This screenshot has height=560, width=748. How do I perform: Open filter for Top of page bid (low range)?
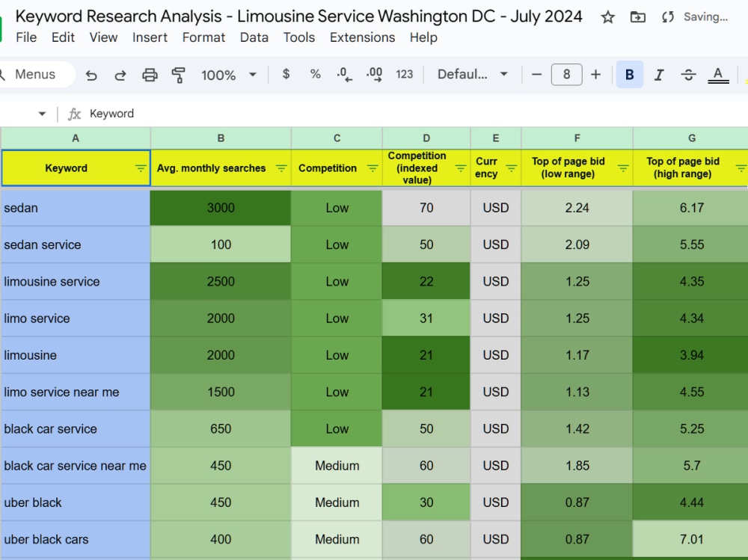(x=623, y=168)
